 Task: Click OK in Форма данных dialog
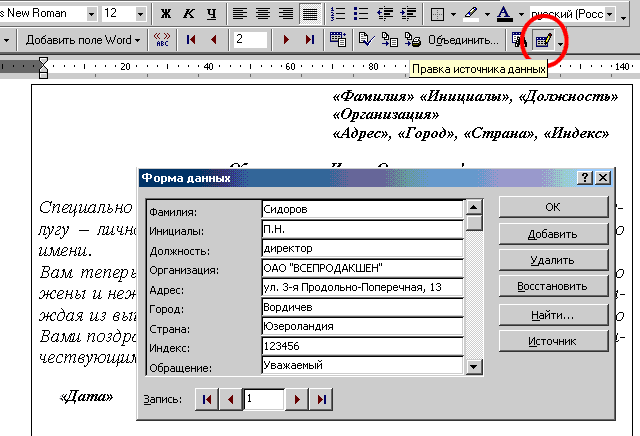click(553, 207)
